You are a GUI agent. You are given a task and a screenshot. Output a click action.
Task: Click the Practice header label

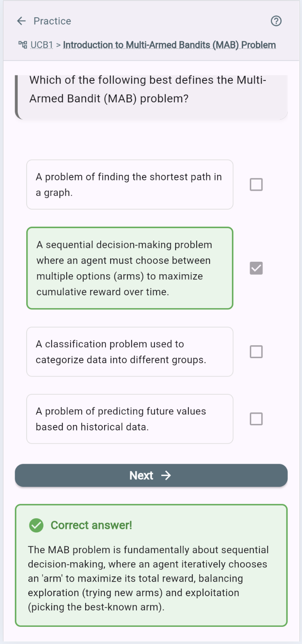[50, 21]
